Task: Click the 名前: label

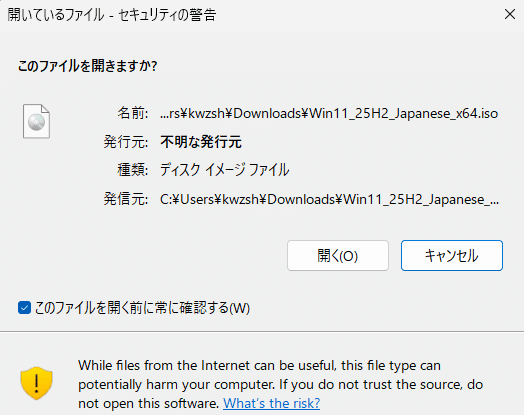Action: [132, 113]
